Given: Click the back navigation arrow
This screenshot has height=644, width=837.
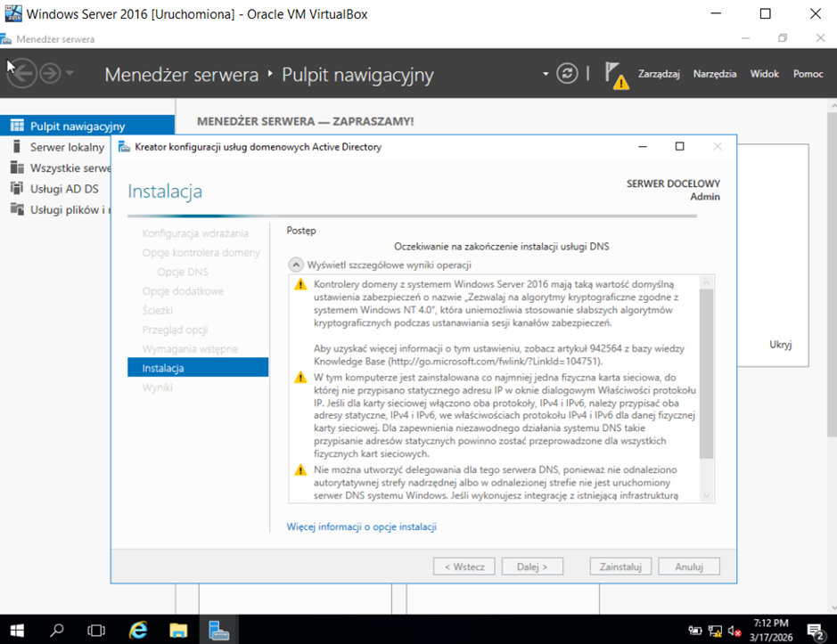Looking at the screenshot, I should 22,73.
